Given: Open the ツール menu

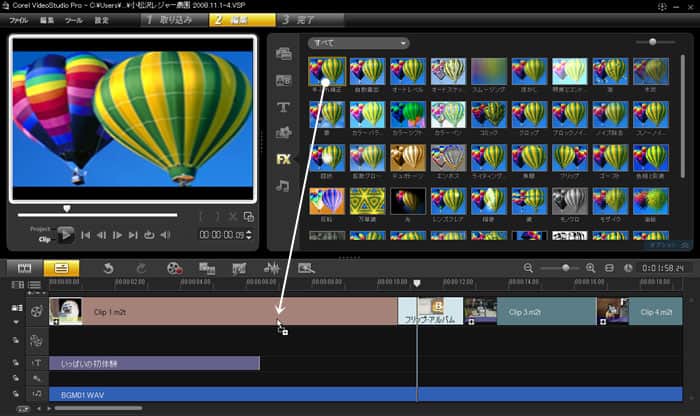Looking at the screenshot, I should [74, 20].
